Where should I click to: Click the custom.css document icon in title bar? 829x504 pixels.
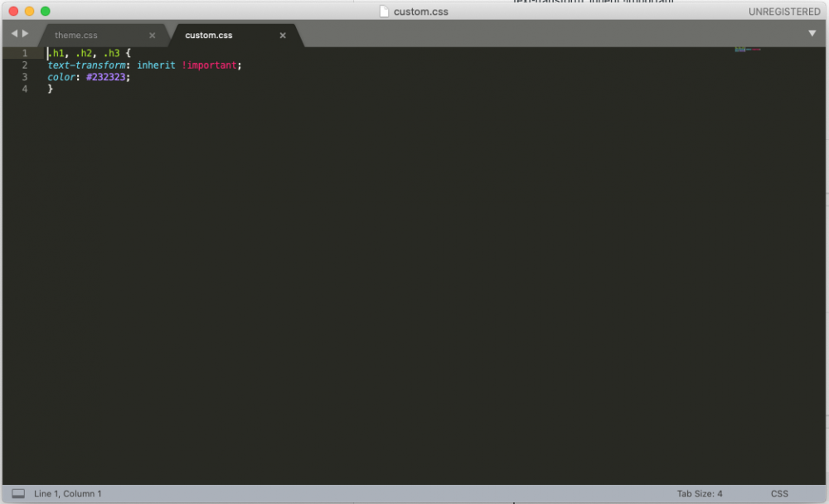(x=384, y=11)
